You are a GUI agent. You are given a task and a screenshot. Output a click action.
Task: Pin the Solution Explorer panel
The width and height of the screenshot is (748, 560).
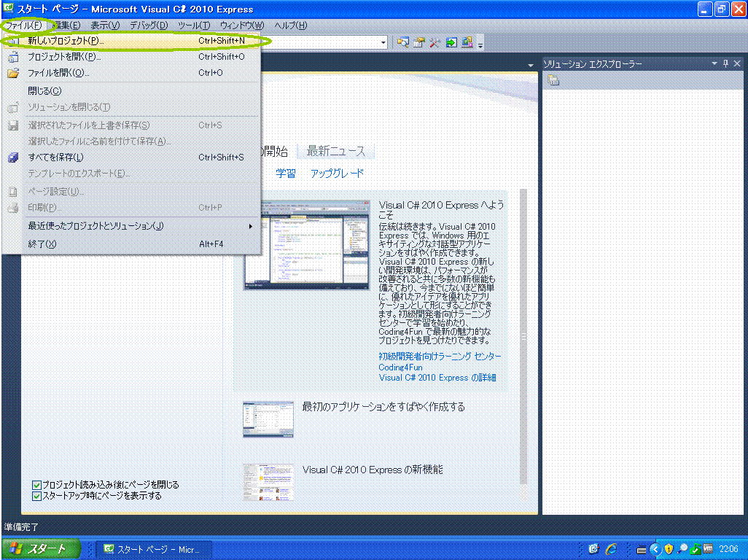[x=725, y=63]
